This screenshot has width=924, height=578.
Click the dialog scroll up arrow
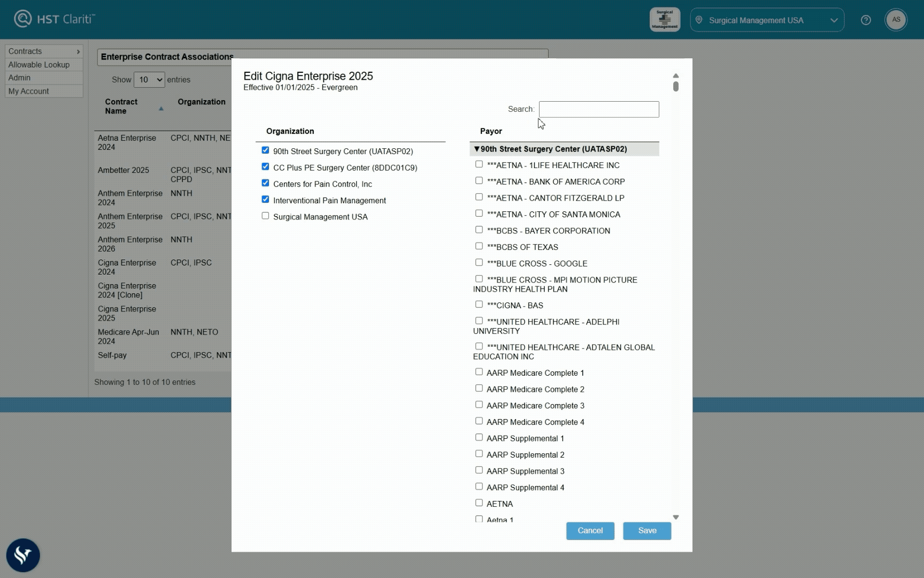click(x=676, y=75)
